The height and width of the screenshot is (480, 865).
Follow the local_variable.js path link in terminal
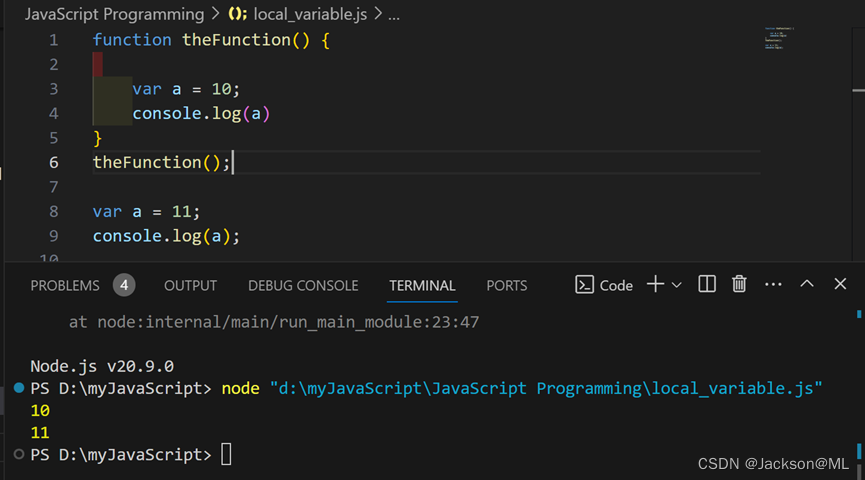(x=546, y=388)
